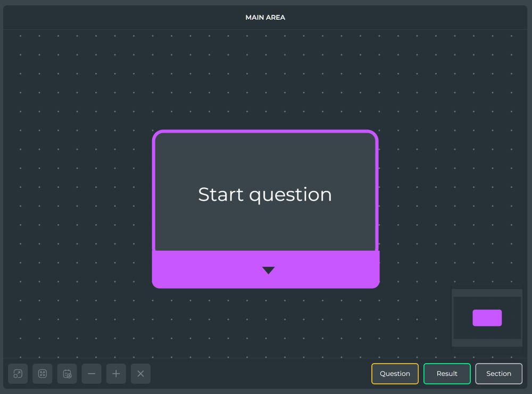Click the expand arrows icon in toolbar
Image resolution: width=532 pixels, height=394 pixels.
coord(43,373)
